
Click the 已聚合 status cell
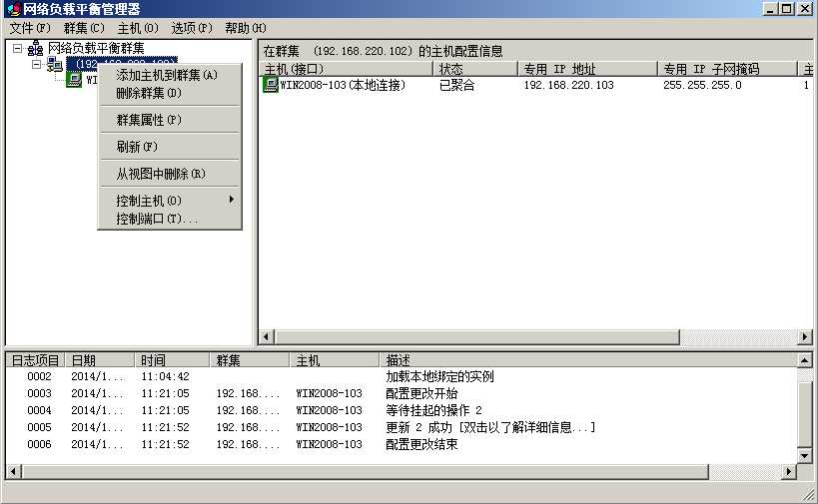pyautogui.click(x=457, y=85)
